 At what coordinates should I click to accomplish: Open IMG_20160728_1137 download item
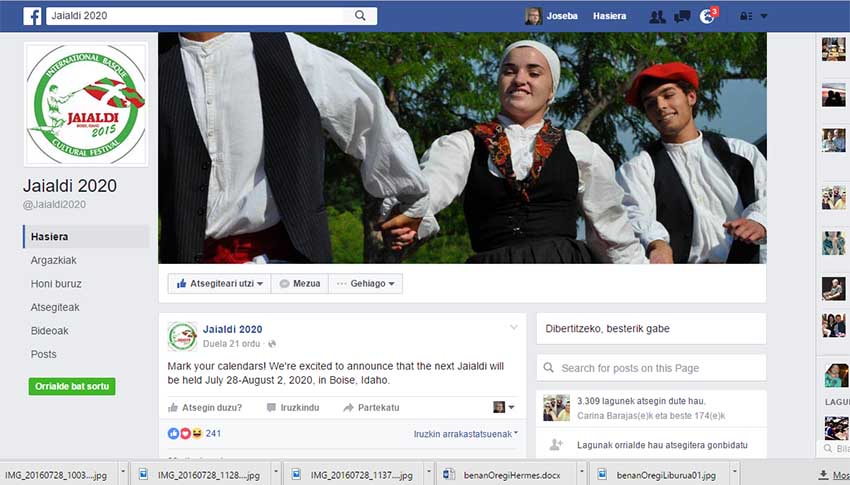pyautogui.click(x=352, y=475)
